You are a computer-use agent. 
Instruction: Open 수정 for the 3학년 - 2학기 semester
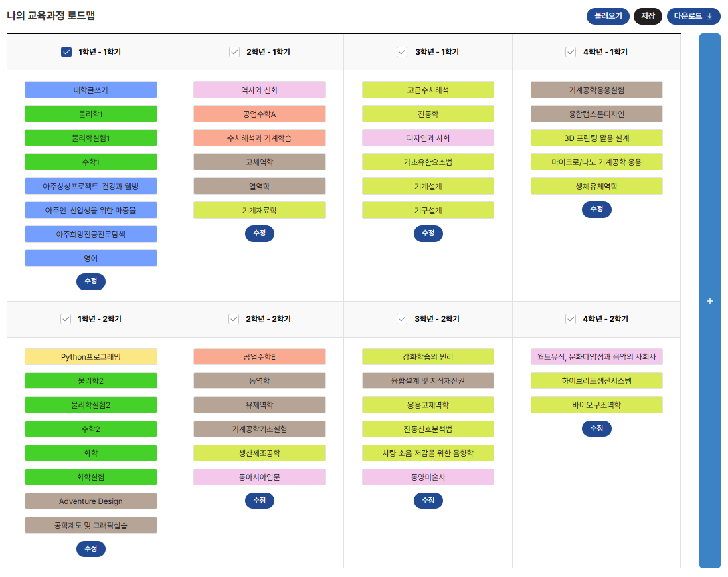[428, 500]
